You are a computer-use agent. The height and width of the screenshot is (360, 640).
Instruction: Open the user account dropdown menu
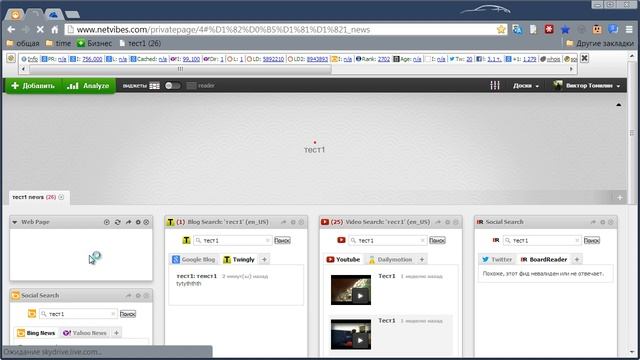tap(587, 86)
